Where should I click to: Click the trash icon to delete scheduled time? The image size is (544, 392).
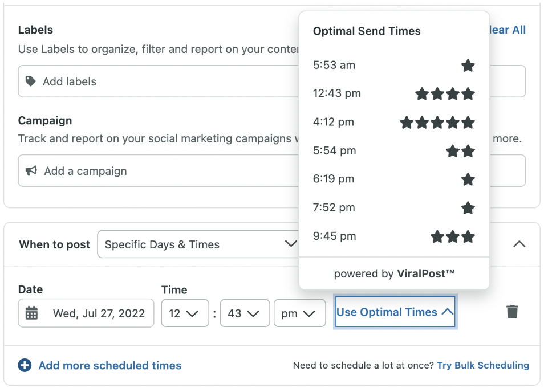(x=512, y=312)
